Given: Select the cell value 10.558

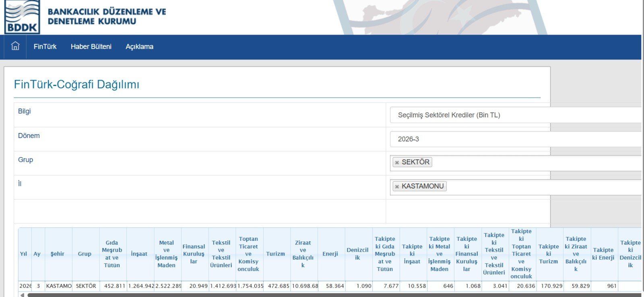Looking at the screenshot, I should (x=413, y=286).
